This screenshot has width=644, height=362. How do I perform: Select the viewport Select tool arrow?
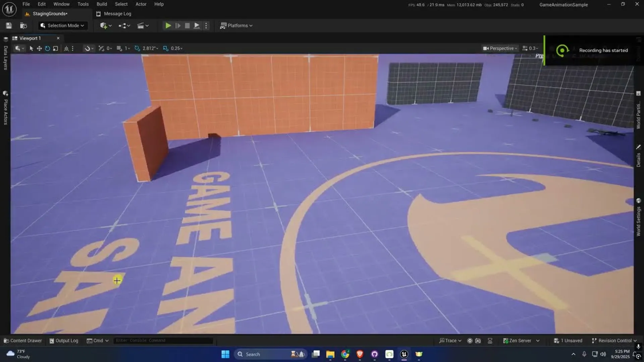31,48
